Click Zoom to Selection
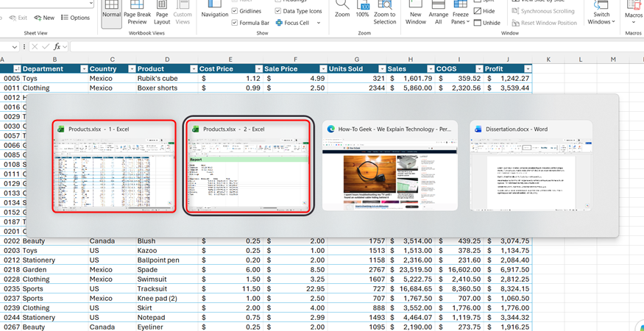Screen dimensions: 644x331 (x=385, y=13)
